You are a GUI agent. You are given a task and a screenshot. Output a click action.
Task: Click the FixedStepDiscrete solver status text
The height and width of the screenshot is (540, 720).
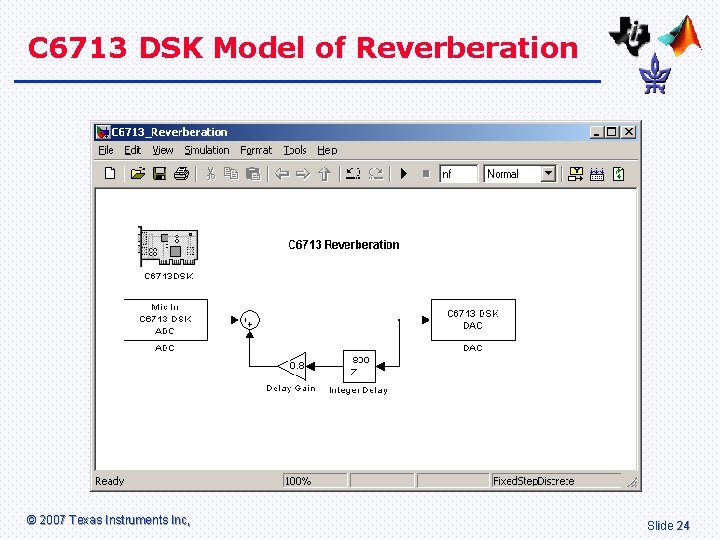coord(533,481)
